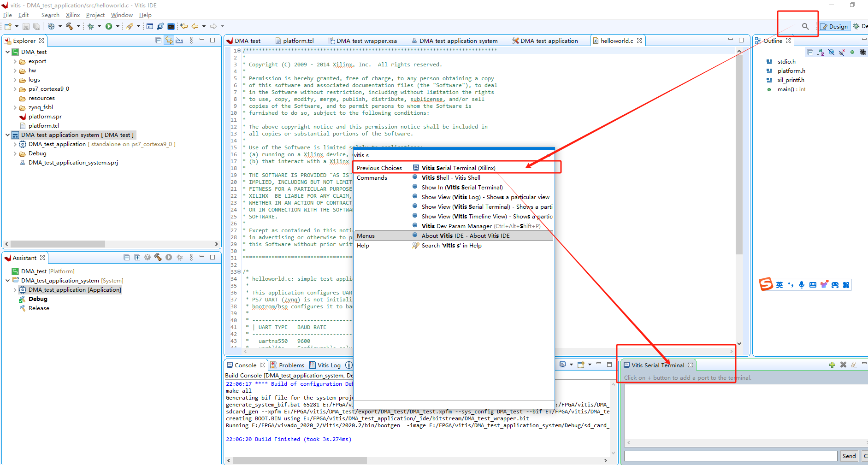The height and width of the screenshot is (465, 868).
Task: Toggle Hide Static Members in Outline toolbar
Action: click(x=842, y=52)
